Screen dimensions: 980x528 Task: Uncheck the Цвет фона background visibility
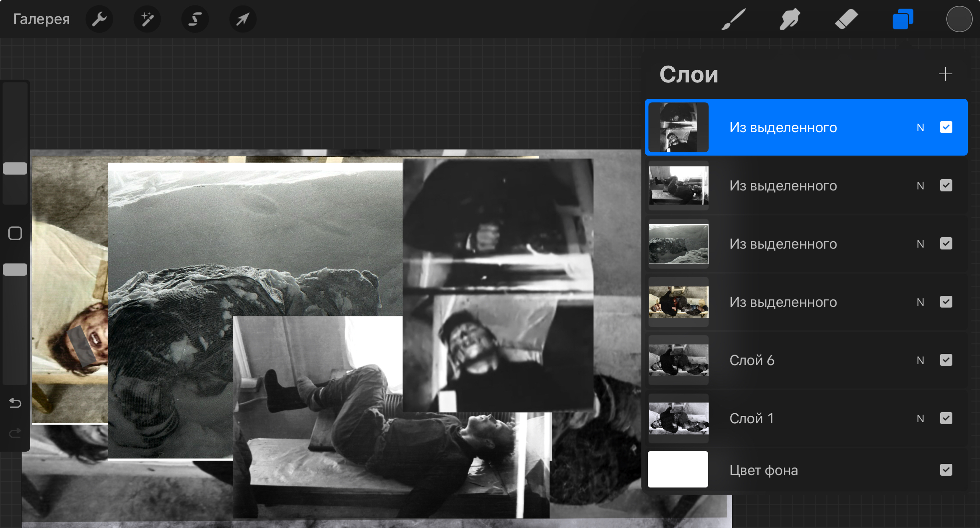[x=946, y=470]
